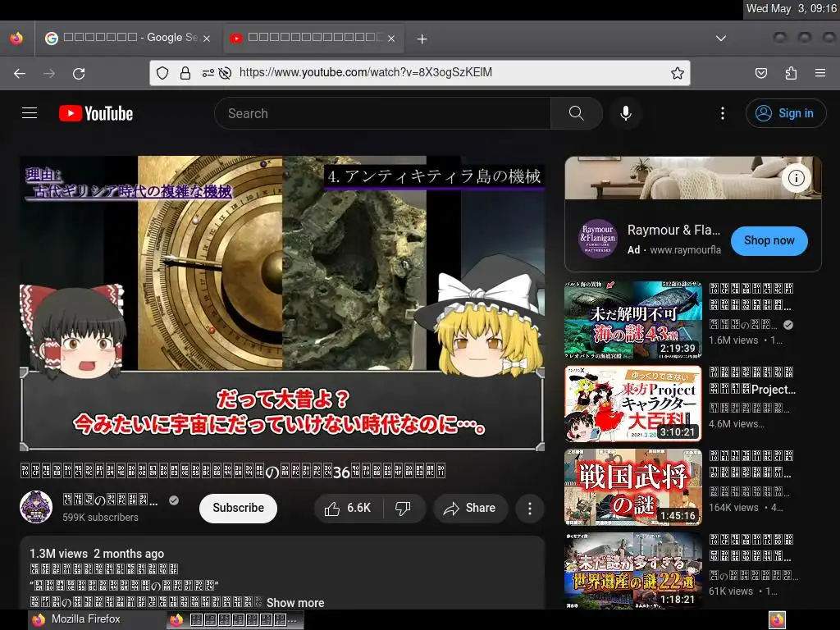
Task: Open video title ending with Project...
Action: (752, 381)
